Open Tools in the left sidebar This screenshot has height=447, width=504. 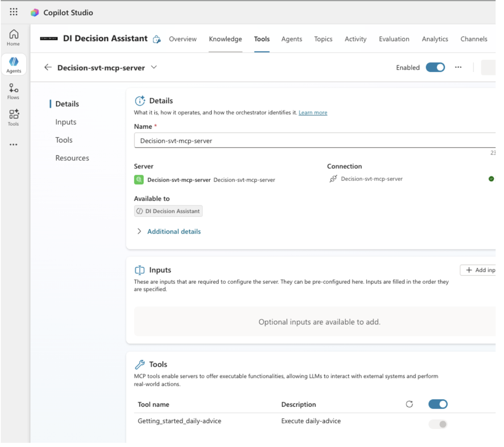(13, 118)
